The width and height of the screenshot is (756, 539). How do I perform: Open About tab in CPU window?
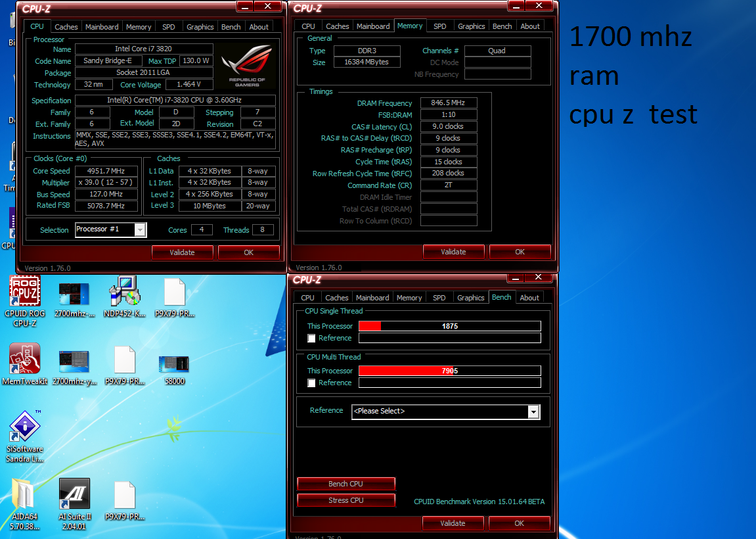tap(258, 27)
